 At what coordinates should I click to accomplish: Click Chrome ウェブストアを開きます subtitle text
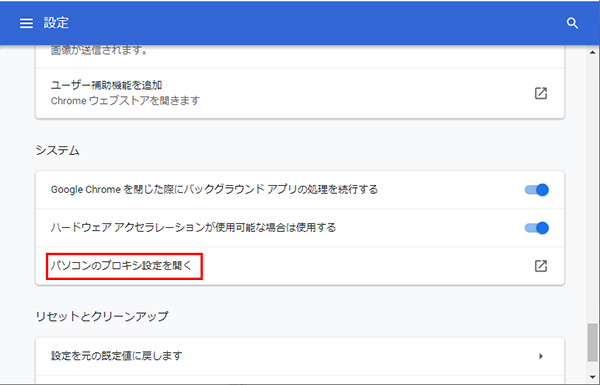126,101
